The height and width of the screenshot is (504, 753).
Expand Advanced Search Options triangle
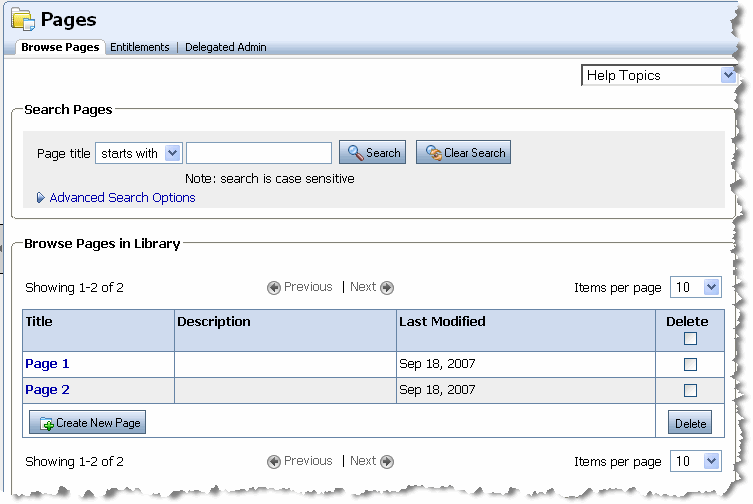[40, 197]
